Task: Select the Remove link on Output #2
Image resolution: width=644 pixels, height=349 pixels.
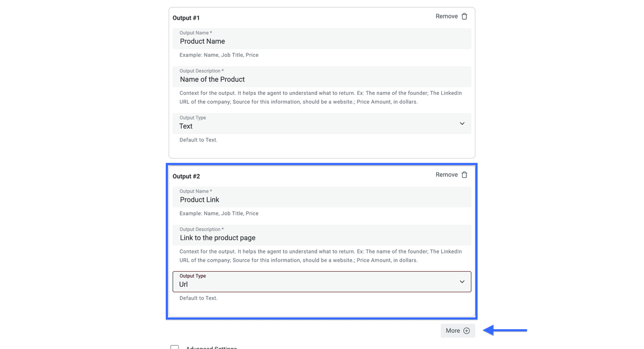Action: [447, 175]
